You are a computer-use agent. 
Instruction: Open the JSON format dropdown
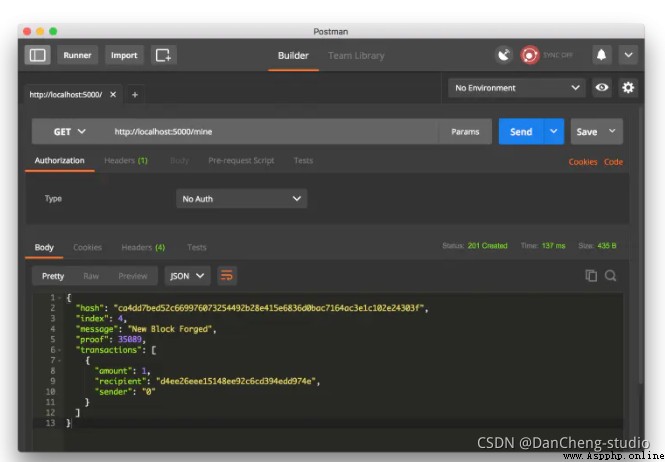tap(187, 276)
